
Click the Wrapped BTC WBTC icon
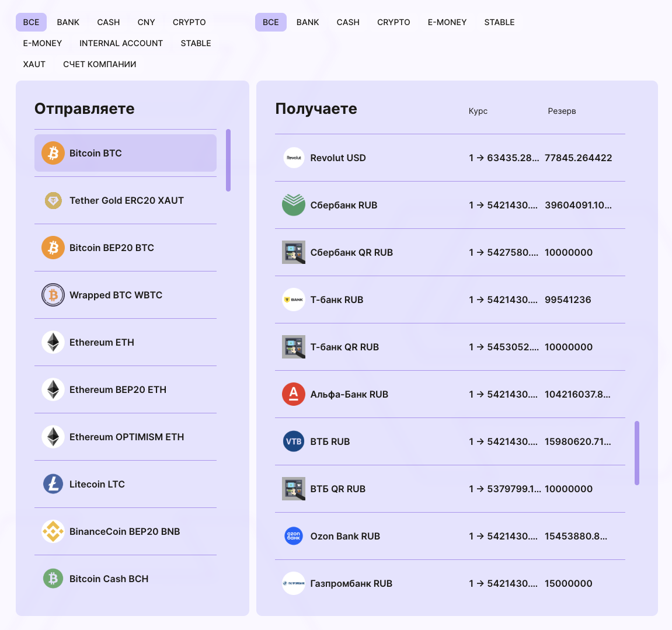click(53, 295)
